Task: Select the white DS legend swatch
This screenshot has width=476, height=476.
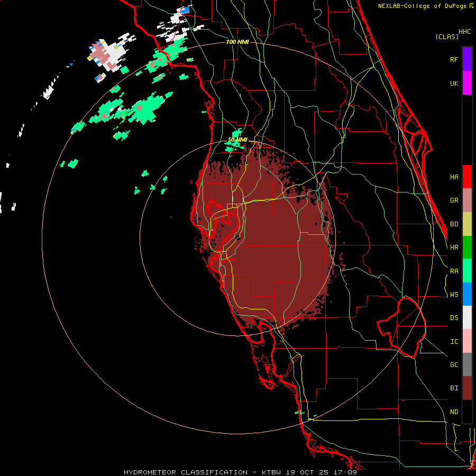Action: (467, 317)
